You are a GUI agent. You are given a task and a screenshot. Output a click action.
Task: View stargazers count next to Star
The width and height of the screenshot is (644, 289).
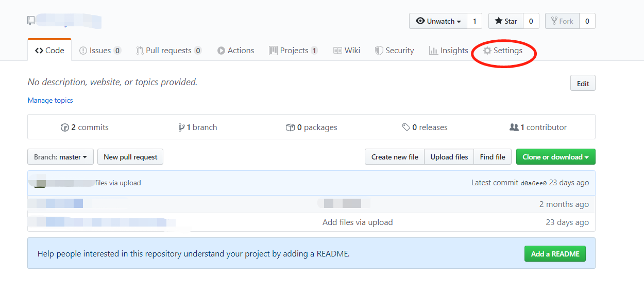point(531,21)
